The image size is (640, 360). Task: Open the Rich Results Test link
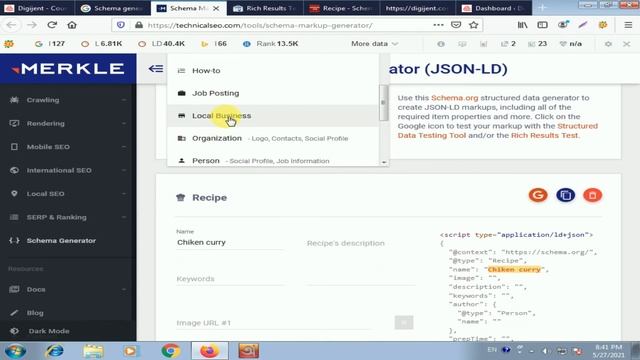(544, 136)
